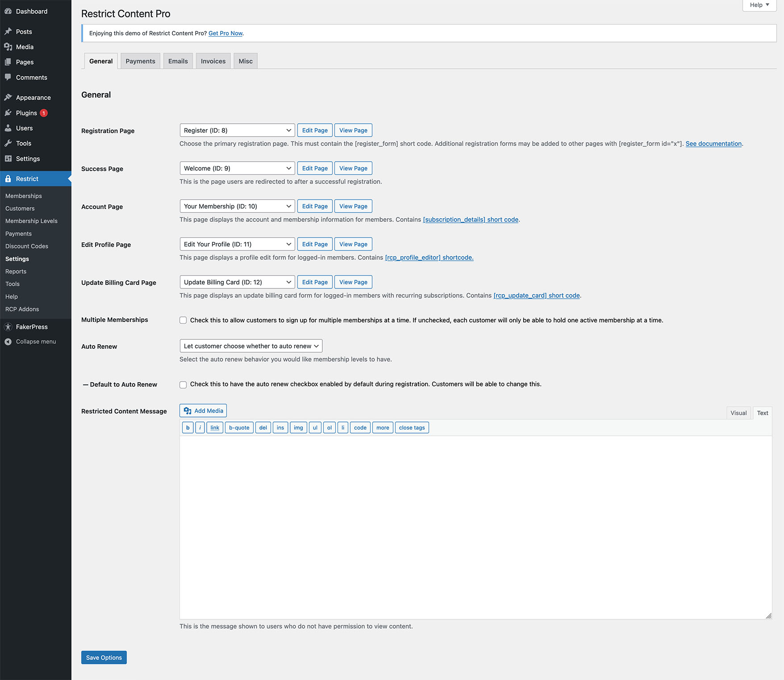The height and width of the screenshot is (680, 784).
Task: Click the Appearance paintbrush icon
Action: [8, 97]
